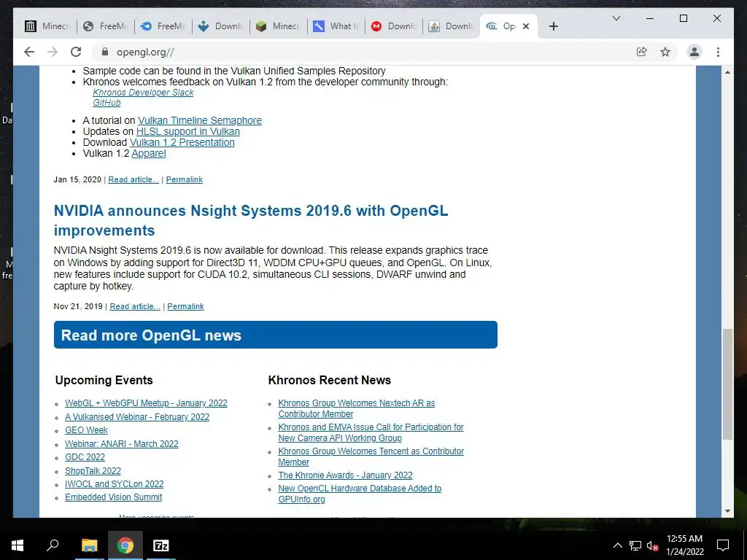The width and height of the screenshot is (747, 560).
Task: Click the muted volume tray icon
Action: [652, 545]
